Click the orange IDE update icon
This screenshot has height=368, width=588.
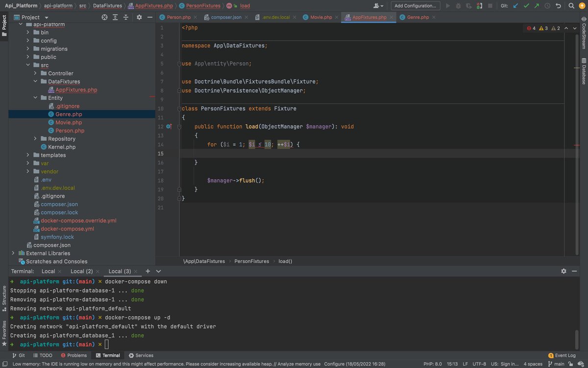coord(582,6)
